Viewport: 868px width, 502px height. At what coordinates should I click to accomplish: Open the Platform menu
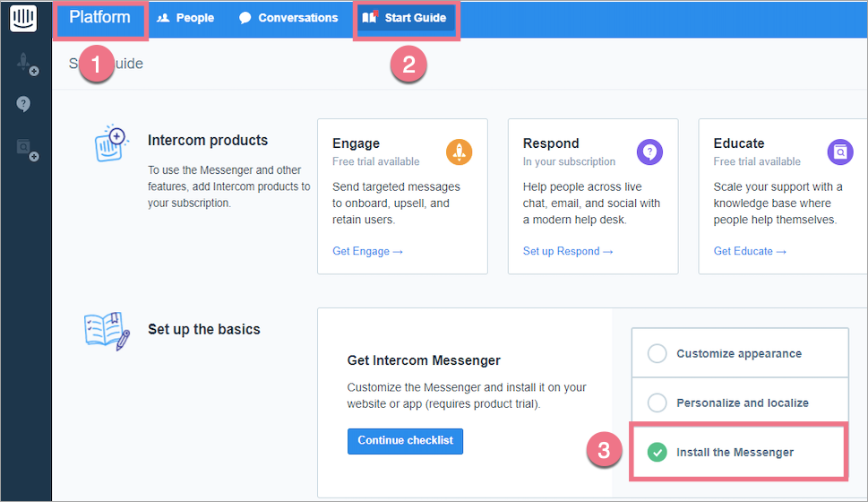[99, 18]
